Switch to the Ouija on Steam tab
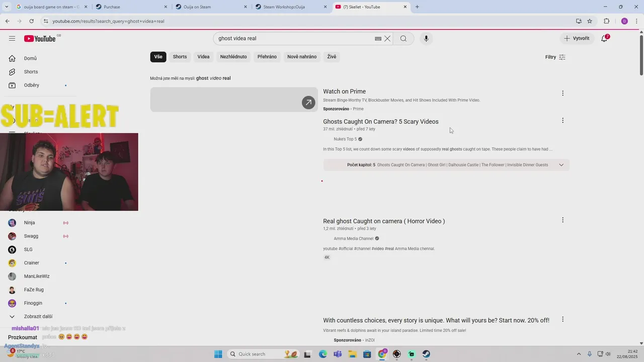The width and height of the screenshot is (644, 362). click(210, 7)
